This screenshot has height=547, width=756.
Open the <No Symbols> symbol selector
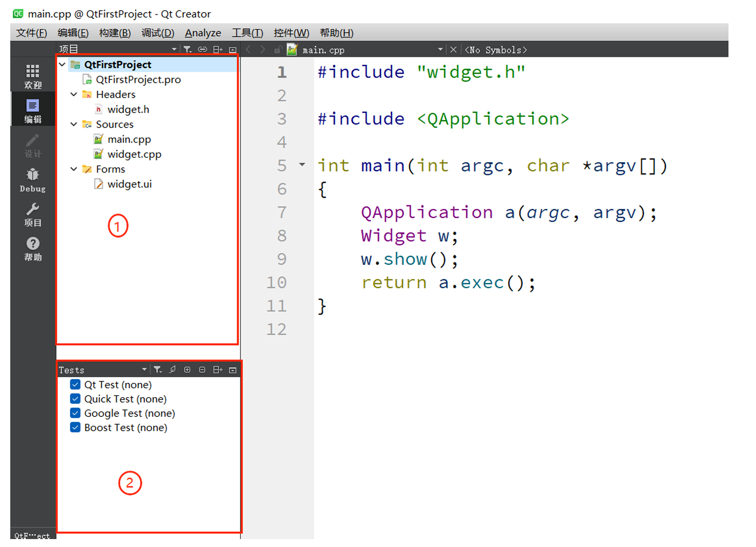(x=496, y=50)
